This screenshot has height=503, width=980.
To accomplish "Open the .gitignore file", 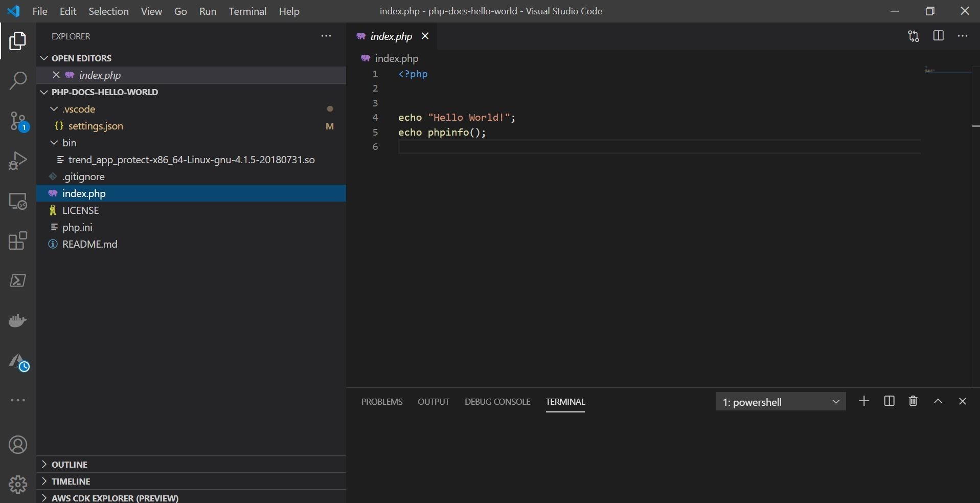I will [x=83, y=177].
